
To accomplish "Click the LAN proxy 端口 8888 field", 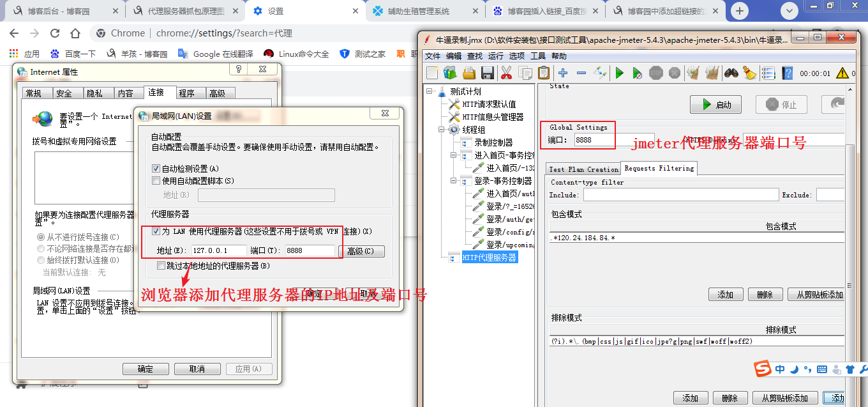I will (x=310, y=251).
